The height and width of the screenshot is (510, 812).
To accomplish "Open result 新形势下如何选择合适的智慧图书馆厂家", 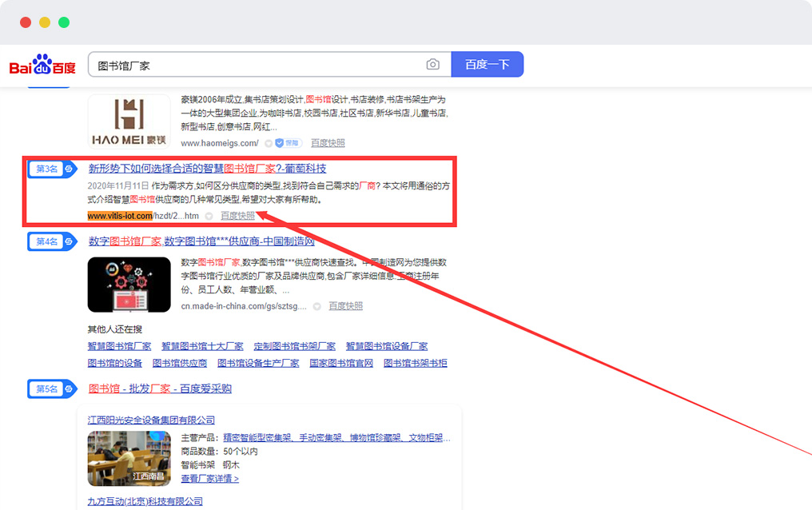I will pos(207,169).
